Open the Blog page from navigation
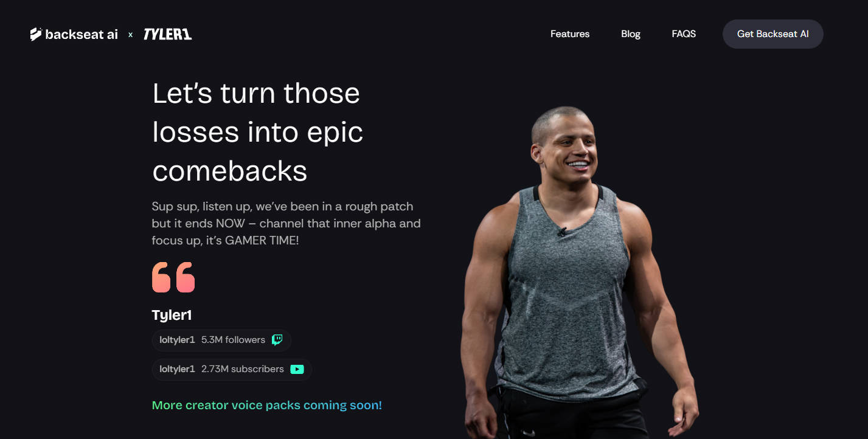Image resolution: width=868 pixels, height=439 pixels. (631, 34)
